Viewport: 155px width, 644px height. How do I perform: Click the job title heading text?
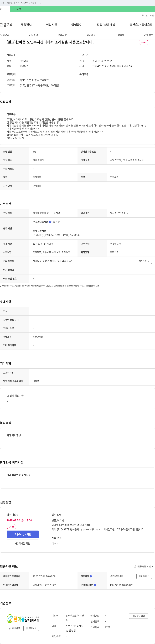50,42
